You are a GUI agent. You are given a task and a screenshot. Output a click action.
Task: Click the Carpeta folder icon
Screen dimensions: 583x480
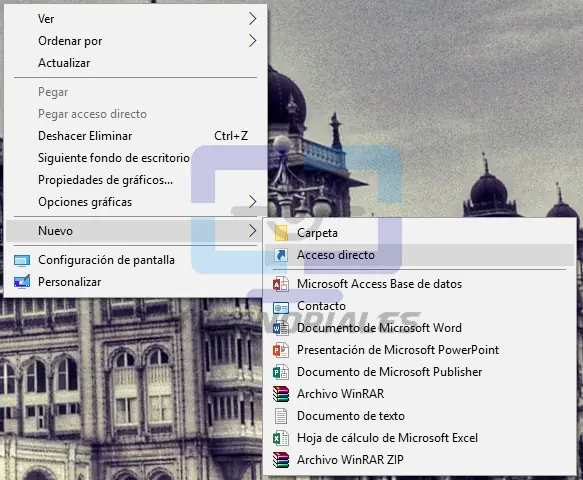(x=281, y=233)
